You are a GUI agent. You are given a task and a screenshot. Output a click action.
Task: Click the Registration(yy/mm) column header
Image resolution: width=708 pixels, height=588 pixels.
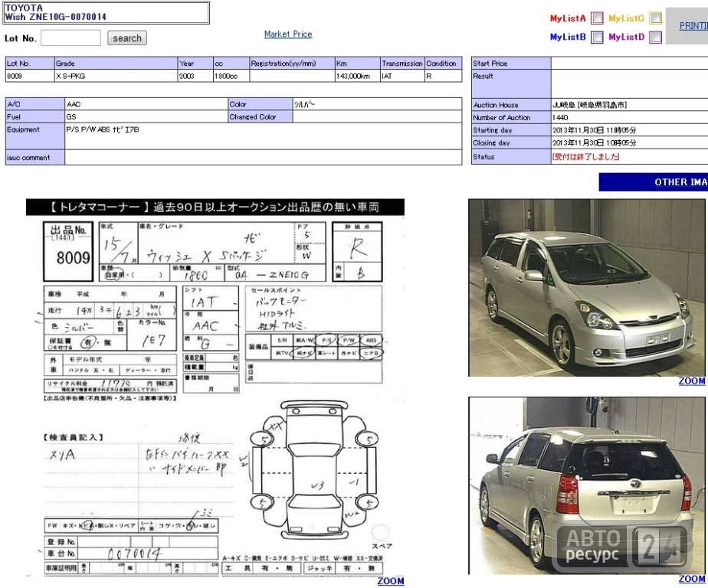coord(292,64)
